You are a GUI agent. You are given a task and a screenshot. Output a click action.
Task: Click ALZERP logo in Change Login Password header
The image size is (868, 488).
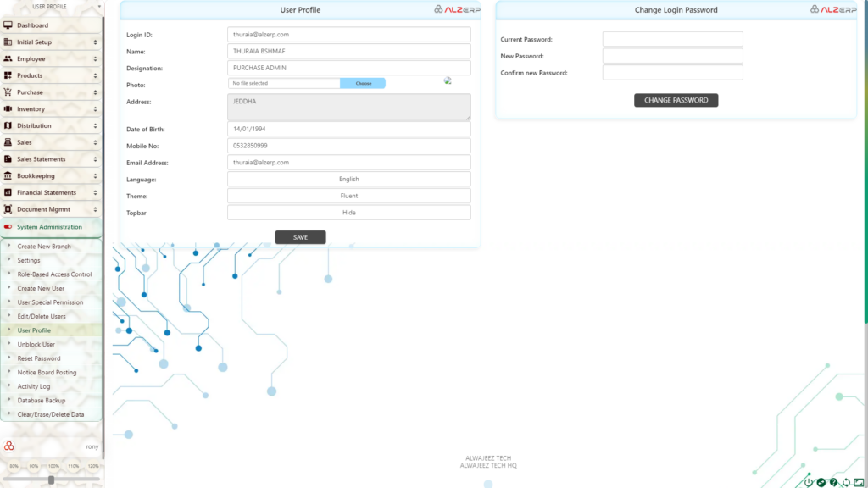[x=833, y=9]
